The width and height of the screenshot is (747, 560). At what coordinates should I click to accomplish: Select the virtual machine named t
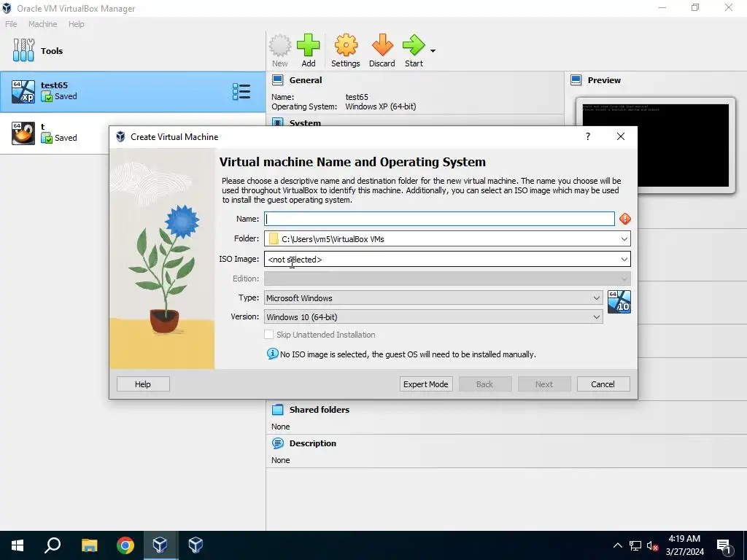54,133
